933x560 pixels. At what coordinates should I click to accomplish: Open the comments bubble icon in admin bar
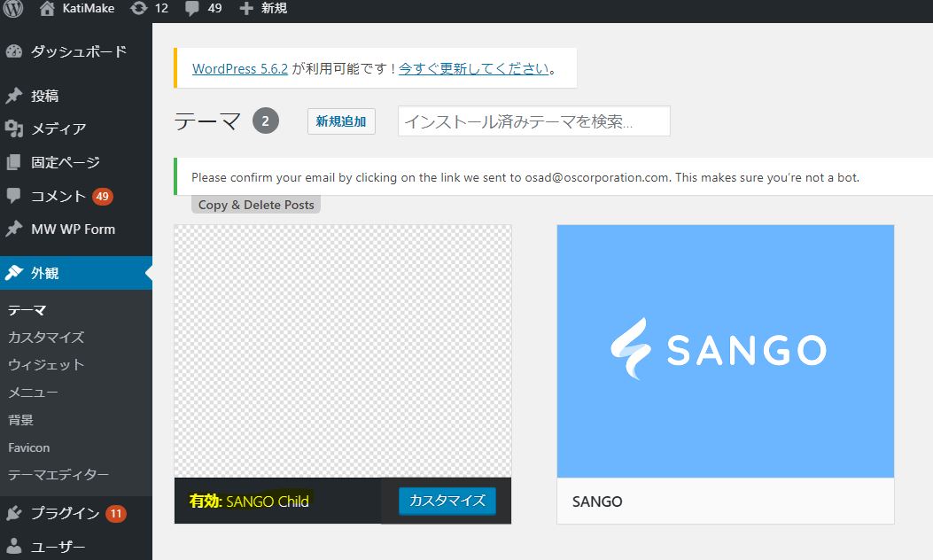191,9
